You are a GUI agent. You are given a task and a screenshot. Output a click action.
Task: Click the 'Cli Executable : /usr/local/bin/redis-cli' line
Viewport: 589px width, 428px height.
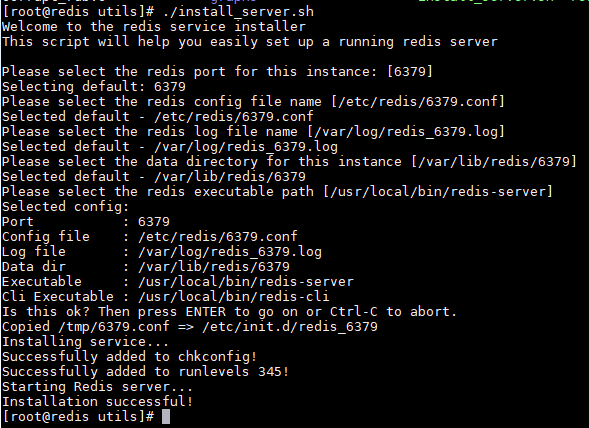(166, 297)
